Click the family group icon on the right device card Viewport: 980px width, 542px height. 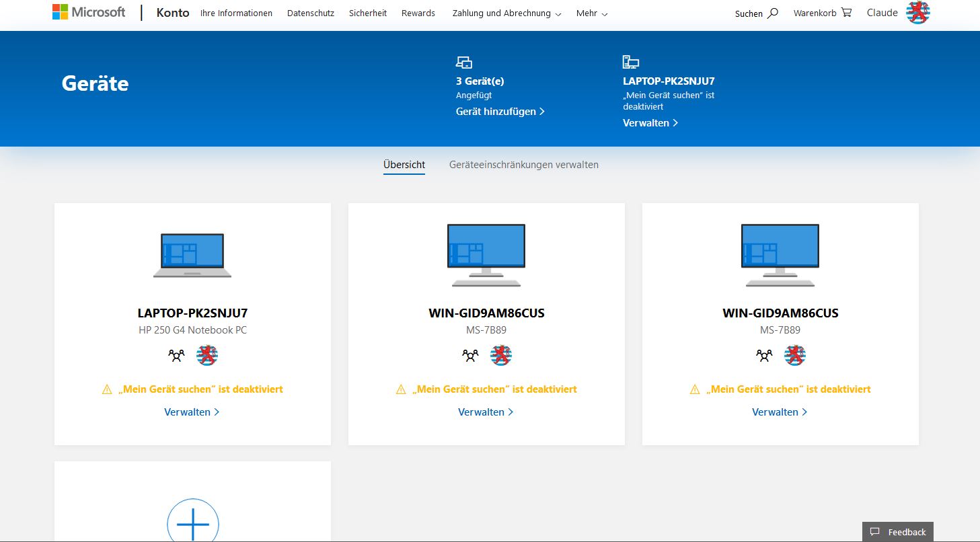[764, 355]
